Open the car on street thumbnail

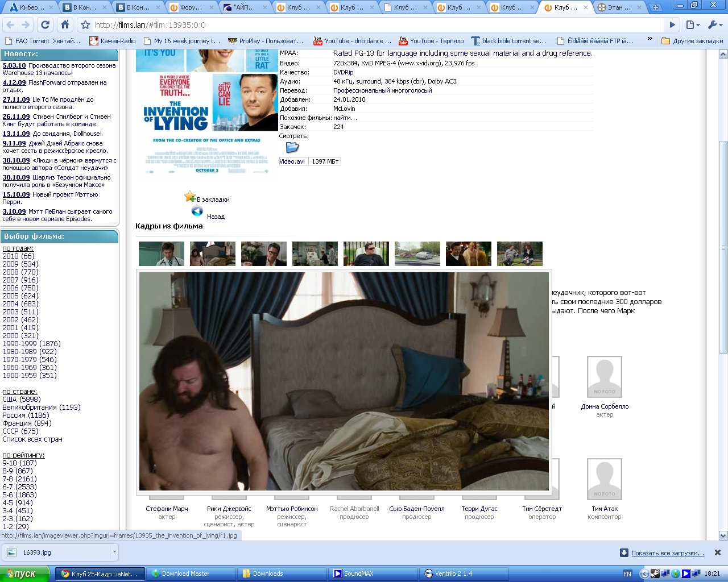(x=417, y=253)
